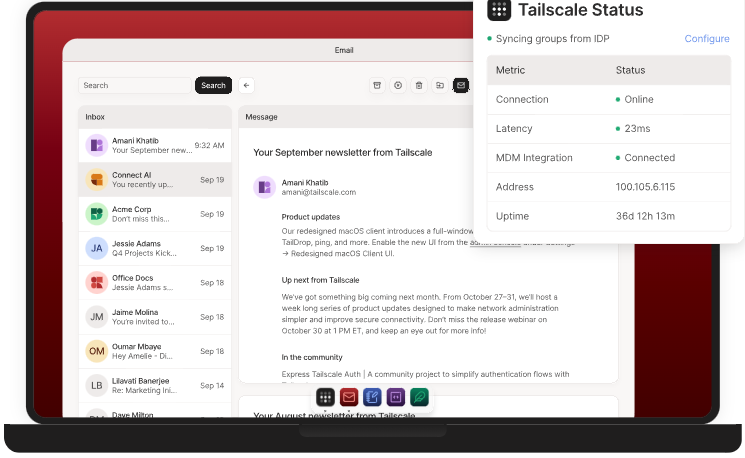The image size is (745, 458).
Task: Click the move-to-folder icon in toolbar
Action: coord(440,86)
